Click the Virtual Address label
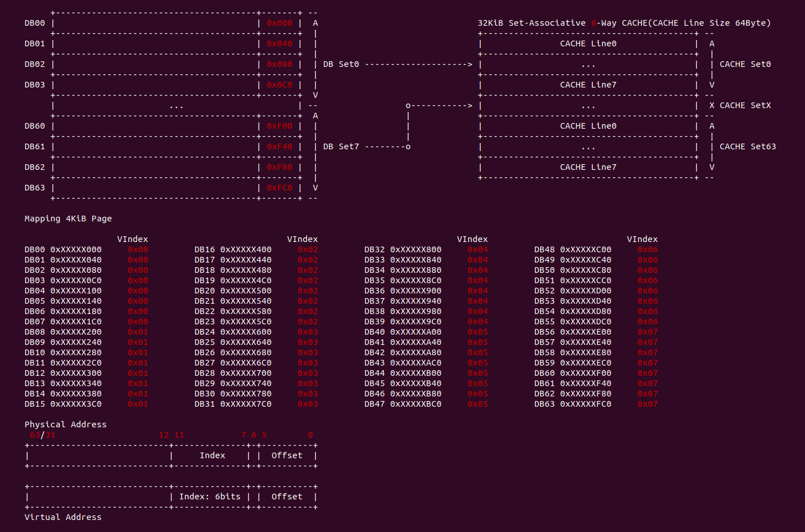The width and height of the screenshot is (805, 532). coord(63,518)
